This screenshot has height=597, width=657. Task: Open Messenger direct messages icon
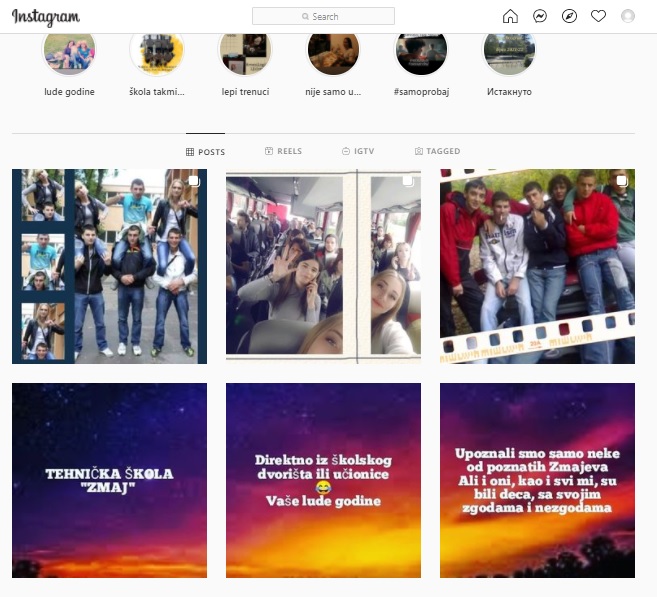540,16
